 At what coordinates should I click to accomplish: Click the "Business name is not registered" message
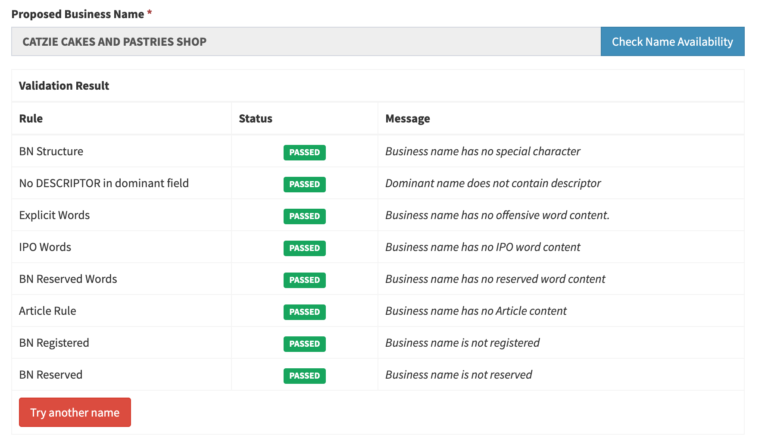462,343
